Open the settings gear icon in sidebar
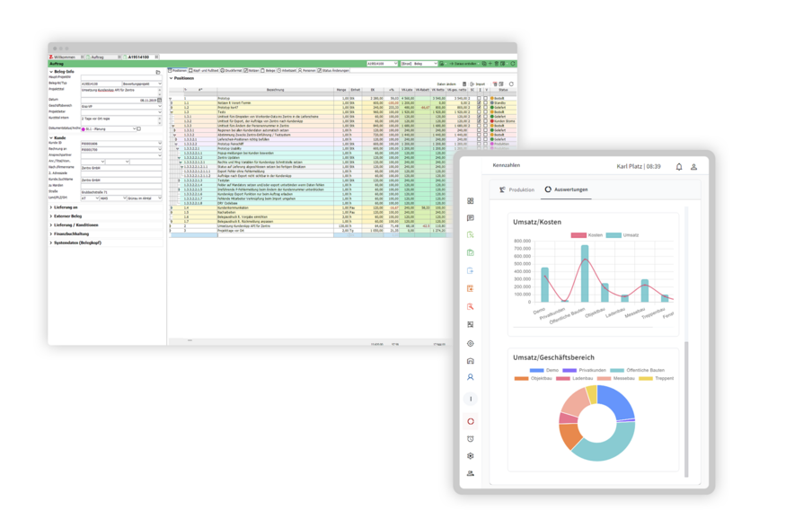812x528 pixels. pyautogui.click(x=470, y=455)
